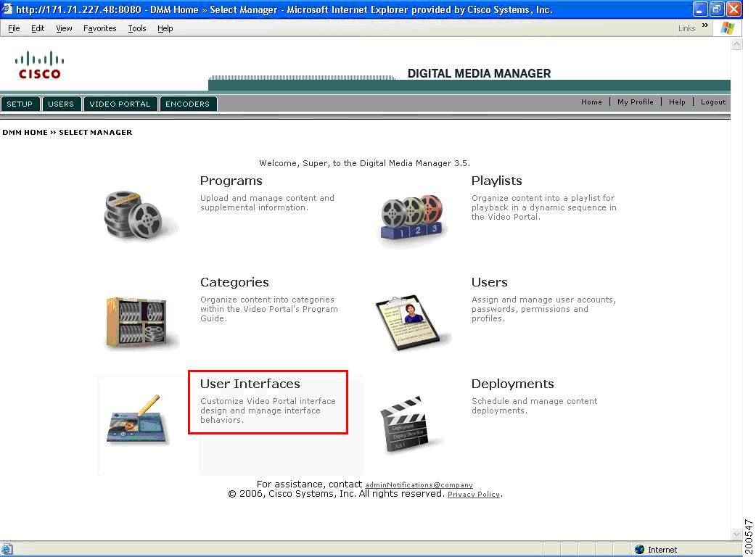This screenshot has width=756, height=557.
Task: Click the scrollbar down arrow
Action: 736,534
